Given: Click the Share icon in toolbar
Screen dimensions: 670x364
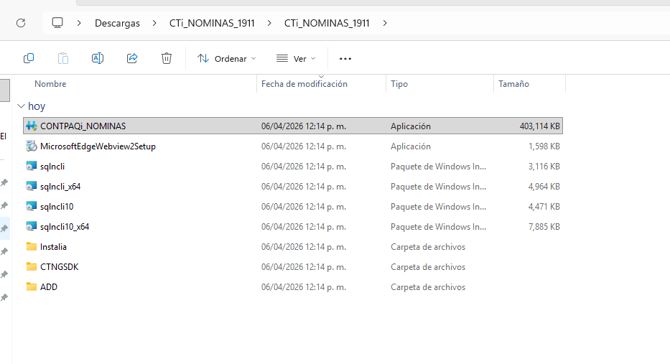Looking at the screenshot, I should [132, 58].
